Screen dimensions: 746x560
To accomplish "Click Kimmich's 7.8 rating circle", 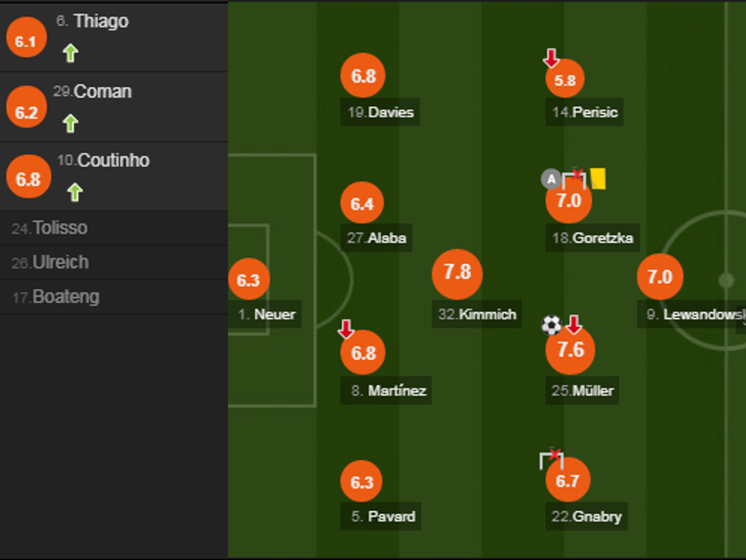I will click(457, 273).
